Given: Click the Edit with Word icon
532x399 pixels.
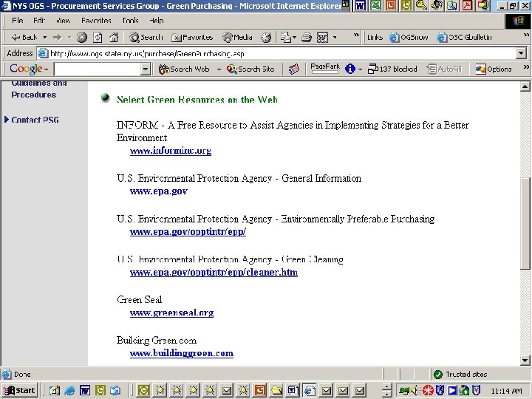Looking at the screenshot, I should point(322,37).
